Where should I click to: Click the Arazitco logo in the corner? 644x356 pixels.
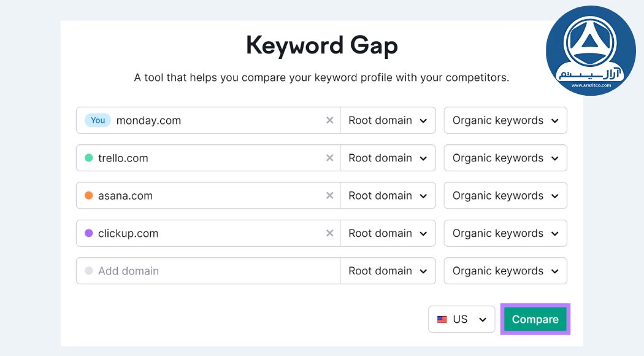pos(590,50)
